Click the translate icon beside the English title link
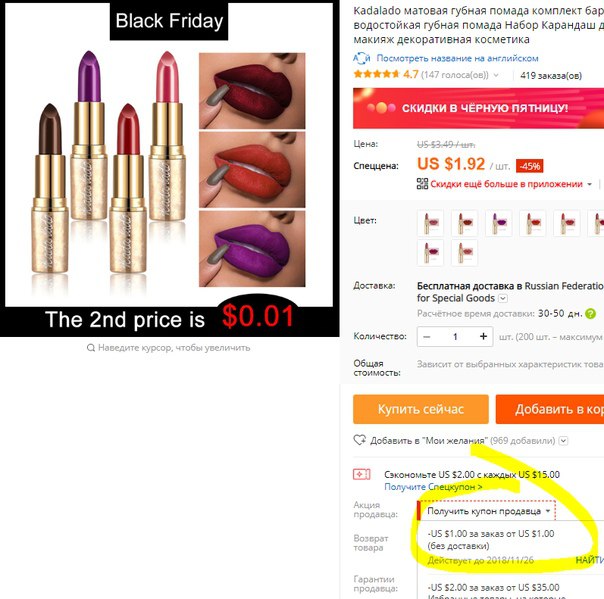 [x=362, y=58]
